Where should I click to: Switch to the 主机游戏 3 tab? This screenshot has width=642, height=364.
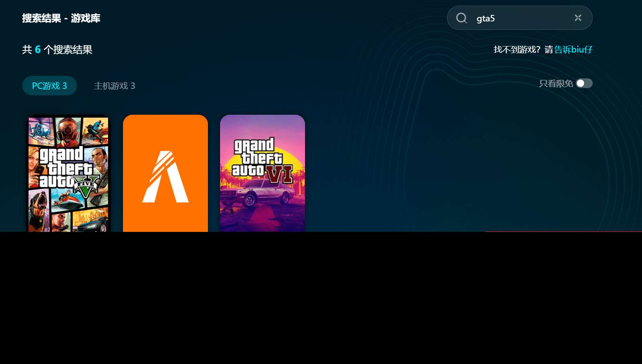coord(114,86)
